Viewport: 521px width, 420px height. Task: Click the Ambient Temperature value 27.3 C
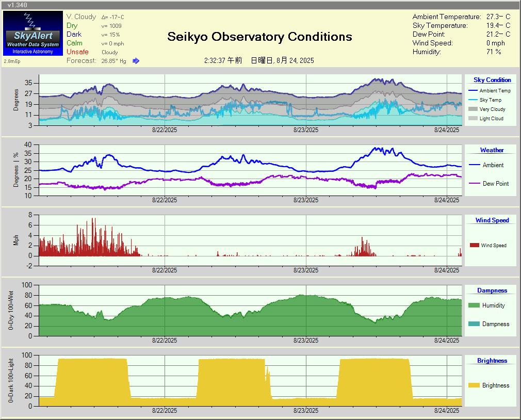pyautogui.click(x=498, y=17)
